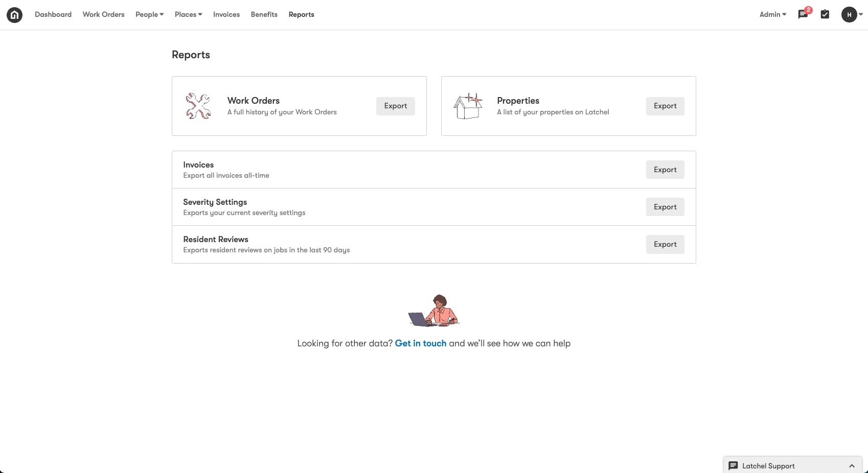Click the Properties house illustration icon
This screenshot has width=868, height=473.
(x=468, y=106)
